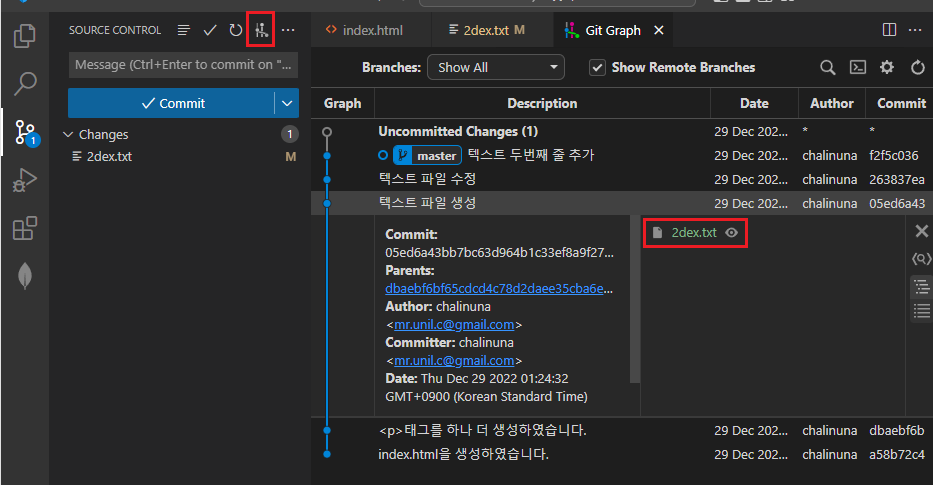Select commit '<p>태그를 하나 더 생성하였습니다.'
The height and width of the screenshot is (485, 933).
pyautogui.click(x=483, y=430)
